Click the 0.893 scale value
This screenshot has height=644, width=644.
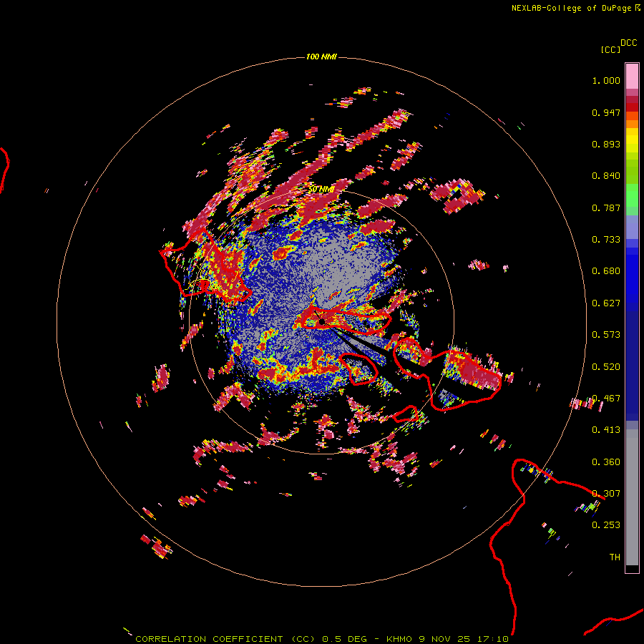(x=606, y=144)
